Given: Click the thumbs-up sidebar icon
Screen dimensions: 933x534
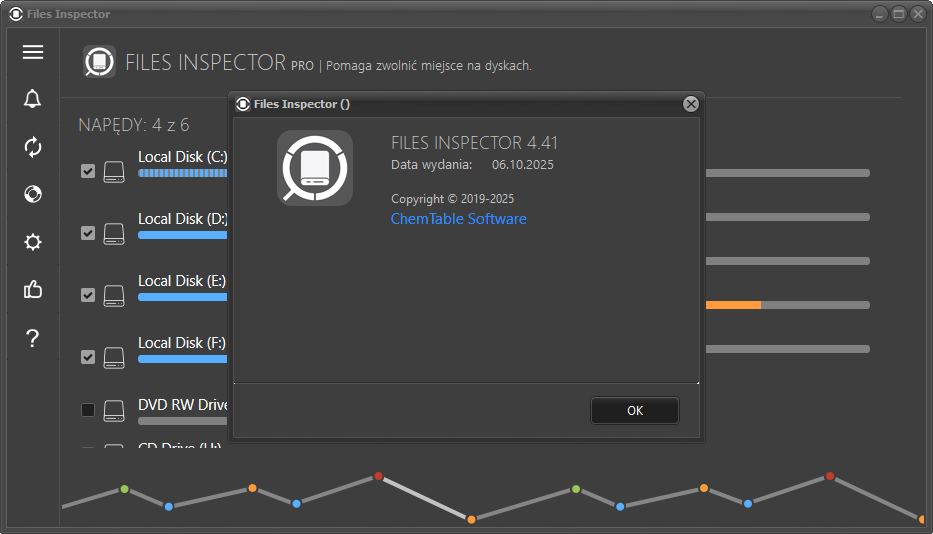Looking at the screenshot, I should 33,289.
